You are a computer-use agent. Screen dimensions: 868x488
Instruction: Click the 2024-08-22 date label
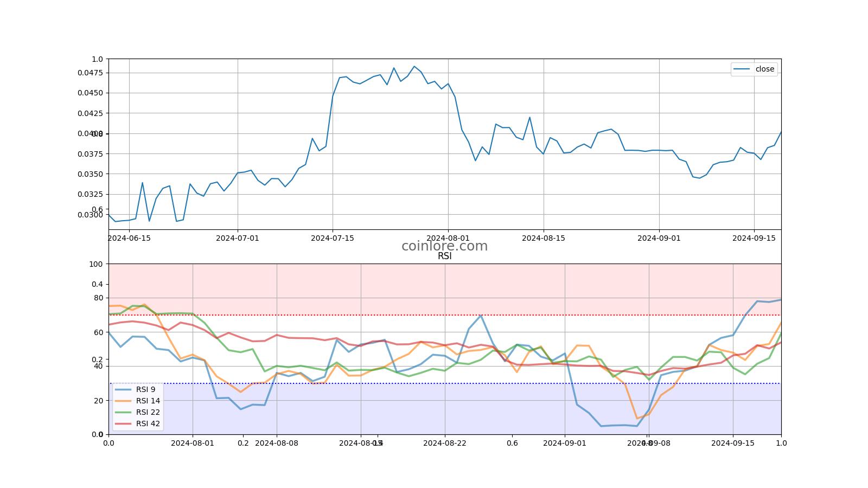pyautogui.click(x=445, y=443)
